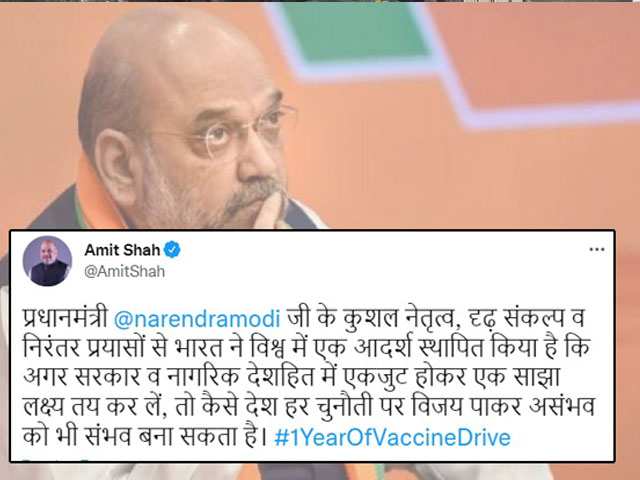Open the Amit Shah display name link
The height and width of the screenshot is (480, 640).
pos(122,250)
